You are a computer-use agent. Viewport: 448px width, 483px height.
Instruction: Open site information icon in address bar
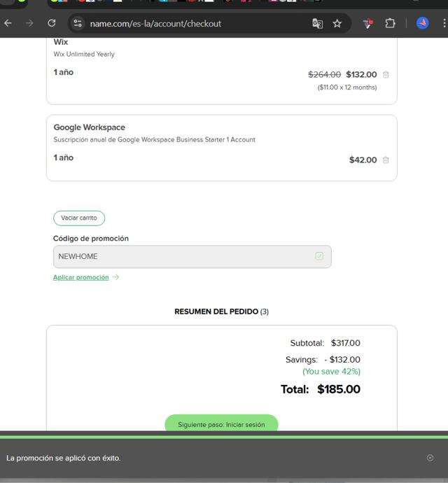[x=78, y=23]
